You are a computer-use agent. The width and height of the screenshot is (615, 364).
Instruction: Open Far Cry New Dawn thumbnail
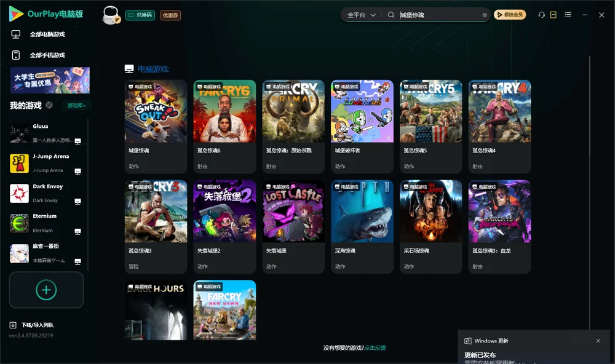coord(224,310)
